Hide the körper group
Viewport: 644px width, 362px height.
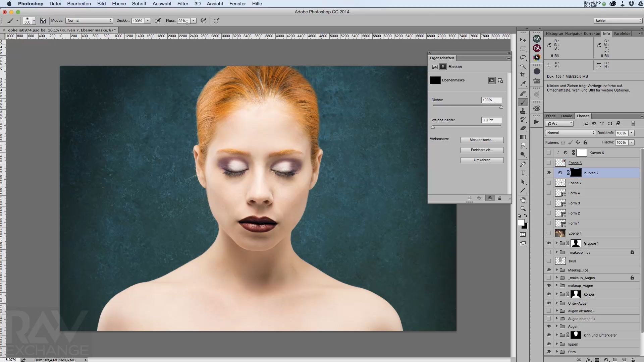[549, 294]
